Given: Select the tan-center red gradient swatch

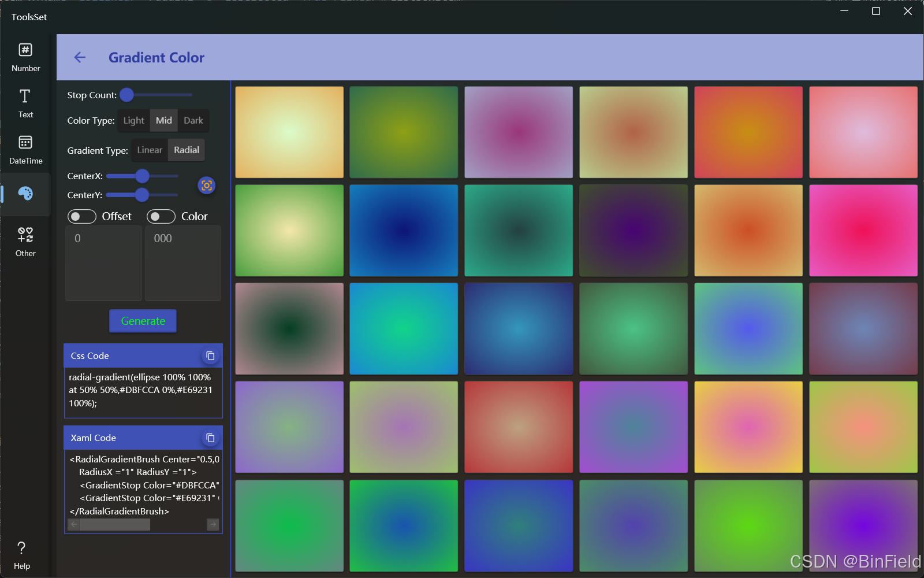Looking at the screenshot, I should [519, 427].
